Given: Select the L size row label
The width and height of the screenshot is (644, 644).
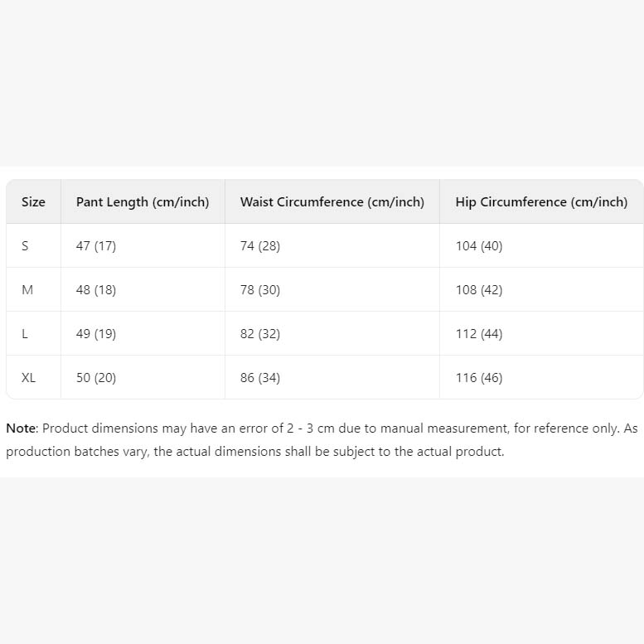Looking at the screenshot, I should pos(25,334).
